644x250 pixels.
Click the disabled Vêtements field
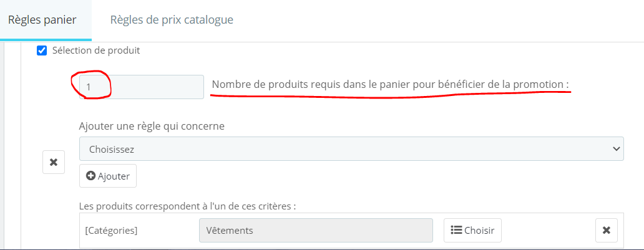tap(316, 230)
